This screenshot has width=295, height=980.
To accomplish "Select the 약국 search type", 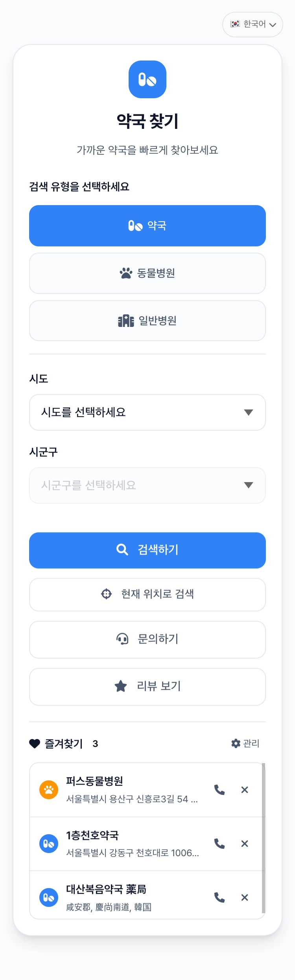I will pos(147,226).
